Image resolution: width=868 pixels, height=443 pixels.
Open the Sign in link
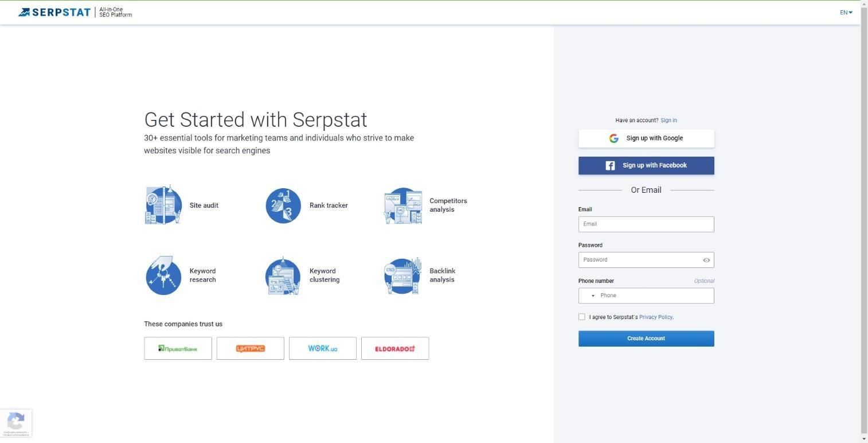point(668,121)
